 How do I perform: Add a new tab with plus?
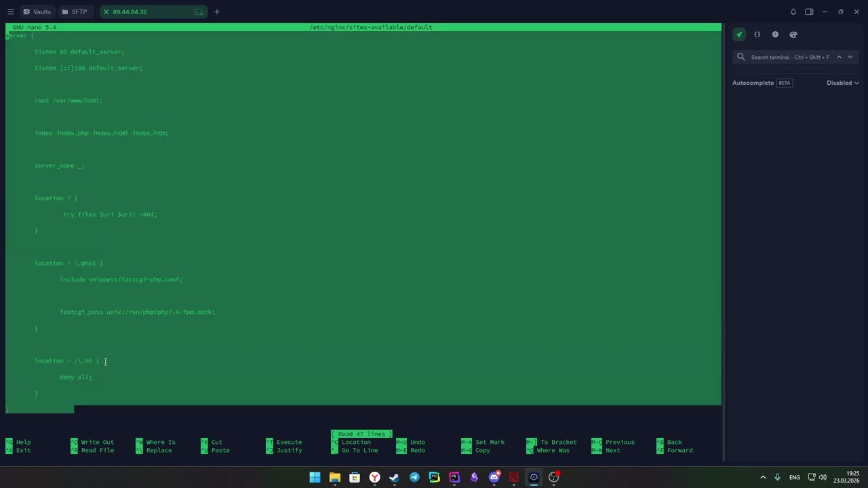point(217,12)
